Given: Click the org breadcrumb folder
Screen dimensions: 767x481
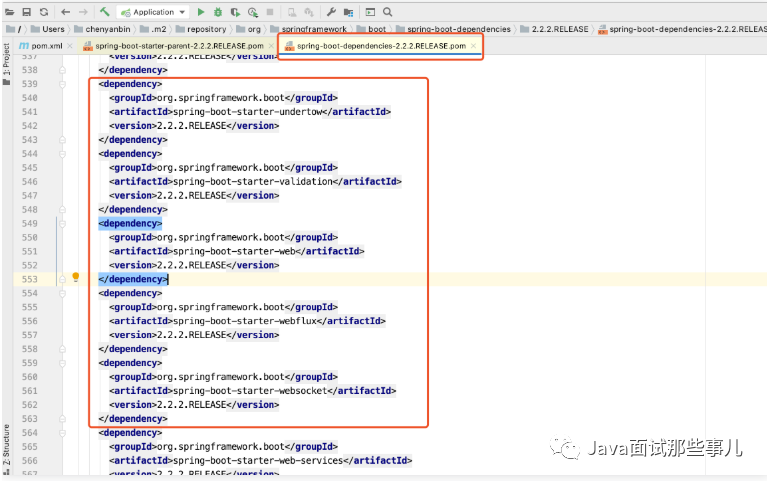Looking at the screenshot, I should pos(248,29).
